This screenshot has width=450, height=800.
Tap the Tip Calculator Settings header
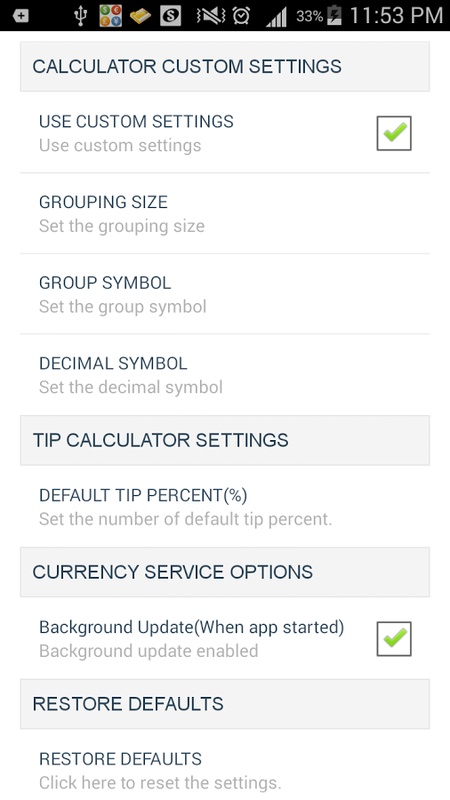coord(225,440)
